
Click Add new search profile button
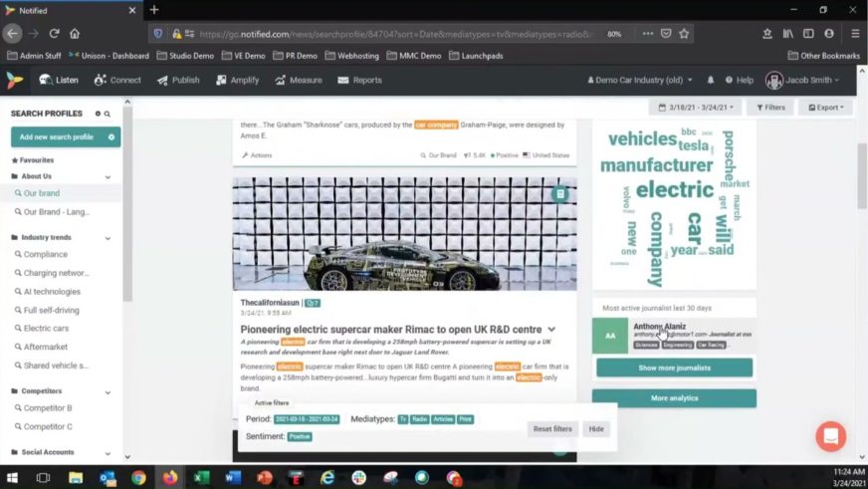point(66,136)
